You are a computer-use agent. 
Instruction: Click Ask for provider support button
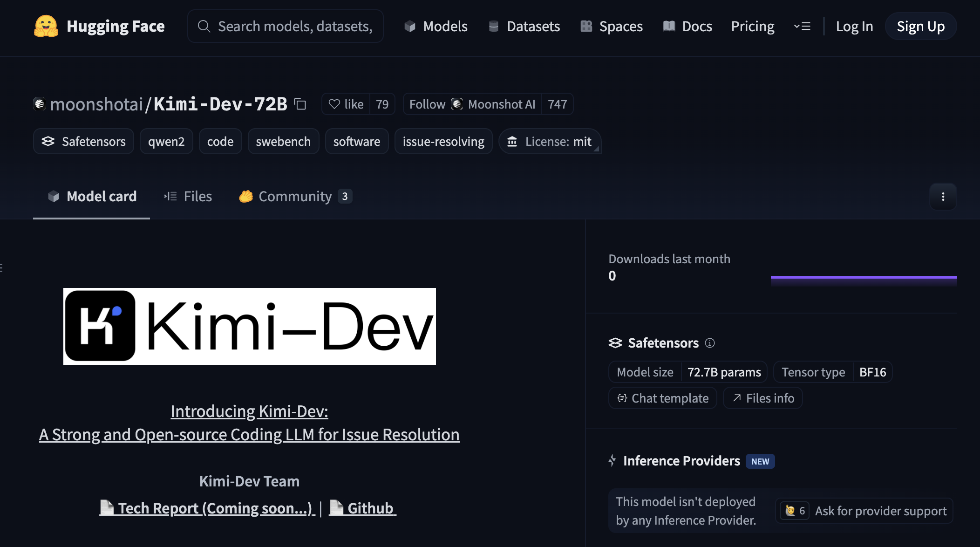[880, 511]
